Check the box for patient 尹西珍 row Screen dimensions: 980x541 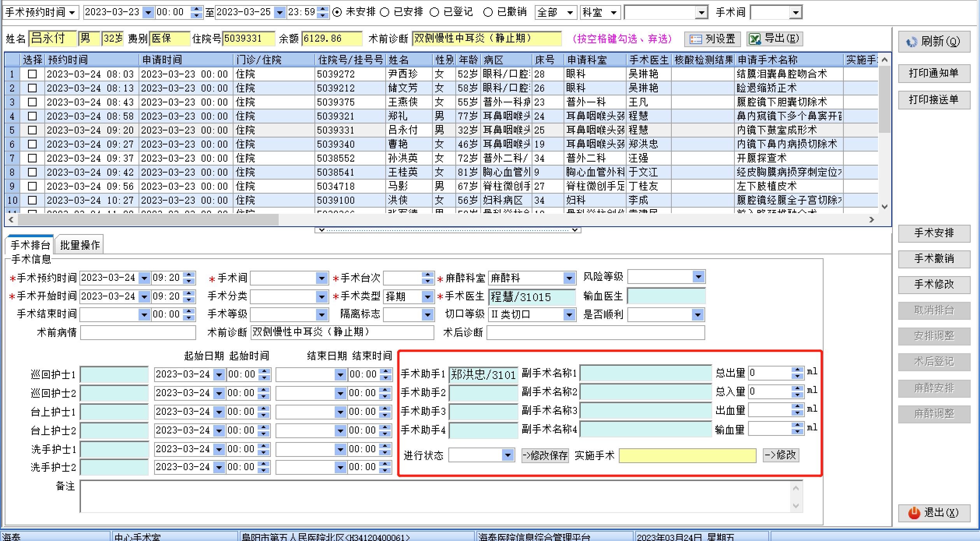click(x=32, y=74)
